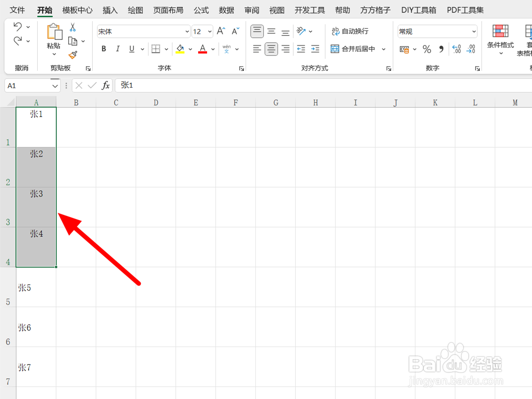This screenshot has height=399, width=532.
Task: Select the cell containing 张6
Action: (36, 327)
